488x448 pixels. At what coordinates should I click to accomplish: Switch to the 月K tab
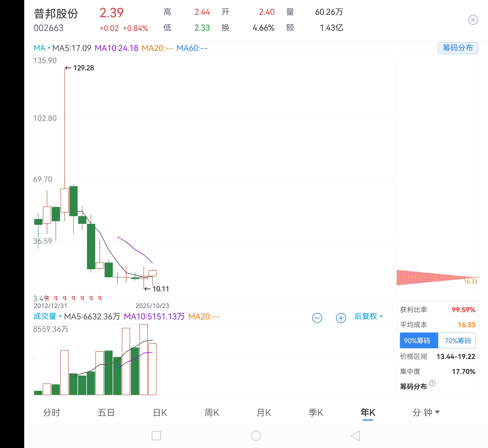264,412
